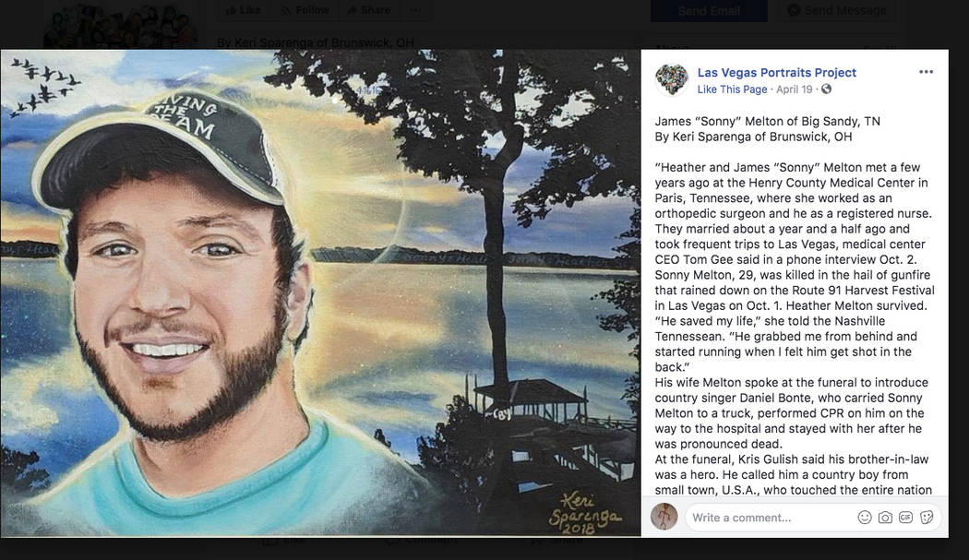Open the April 19 post timestamp
This screenshot has width=969, height=560.
(x=794, y=89)
